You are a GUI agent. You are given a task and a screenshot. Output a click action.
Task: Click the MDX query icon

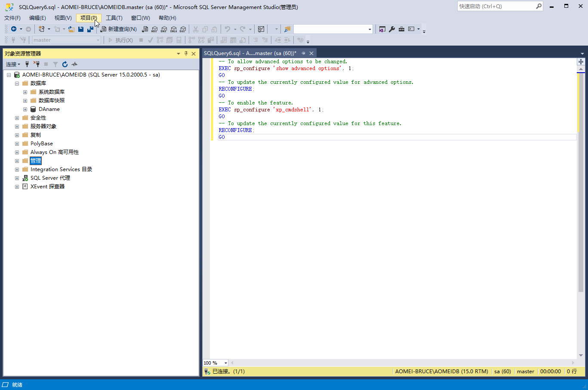[154, 29]
